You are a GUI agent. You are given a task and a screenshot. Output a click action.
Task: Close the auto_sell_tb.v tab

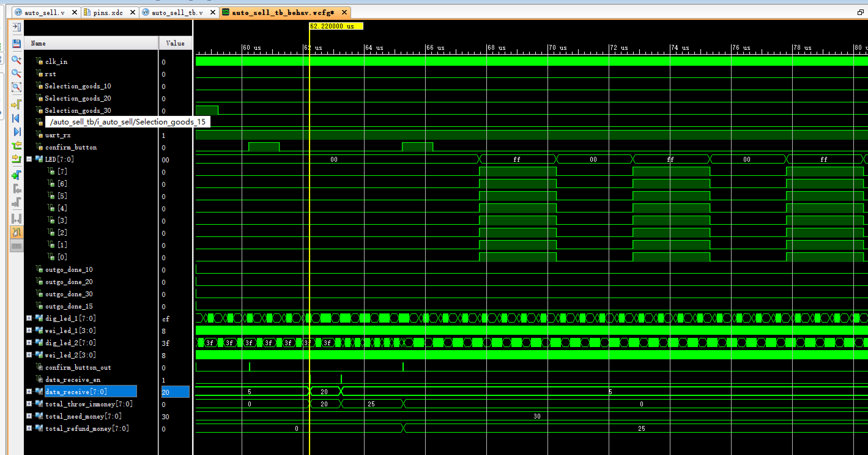point(213,13)
